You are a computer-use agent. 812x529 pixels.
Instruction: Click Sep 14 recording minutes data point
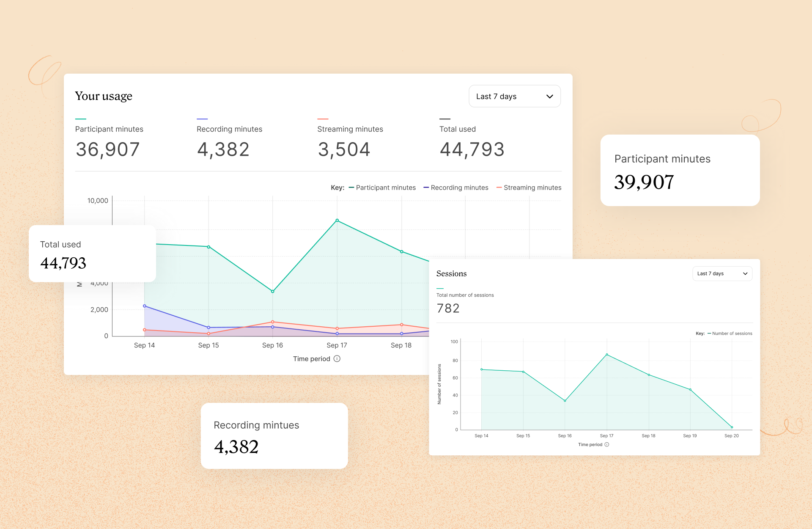(x=145, y=306)
